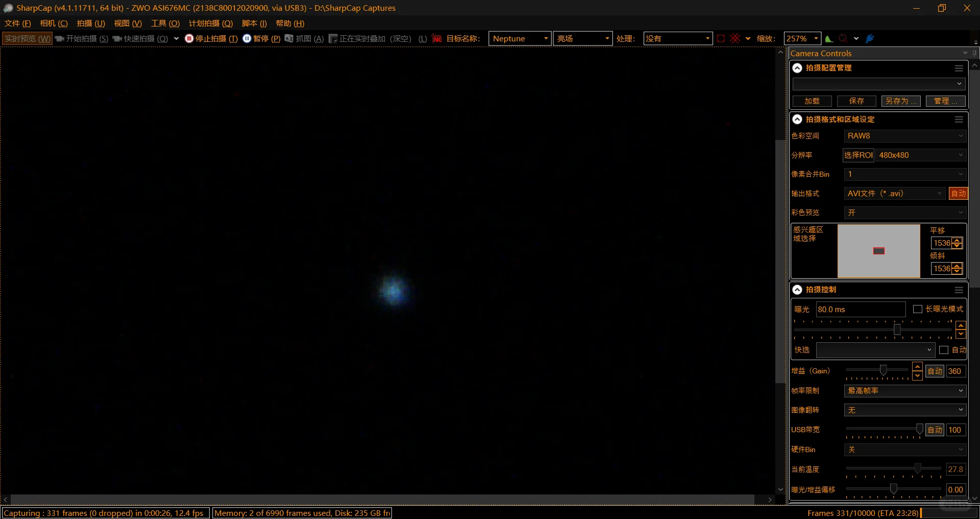The width and height of the screenshot is (980, 519).
Task: Open the 色彩空间 RAW8 dropdown
Action: click(905, 136)
